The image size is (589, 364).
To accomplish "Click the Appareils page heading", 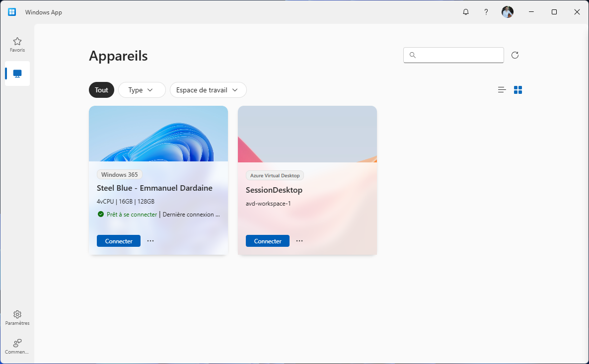I will click(x=118, y=56).
